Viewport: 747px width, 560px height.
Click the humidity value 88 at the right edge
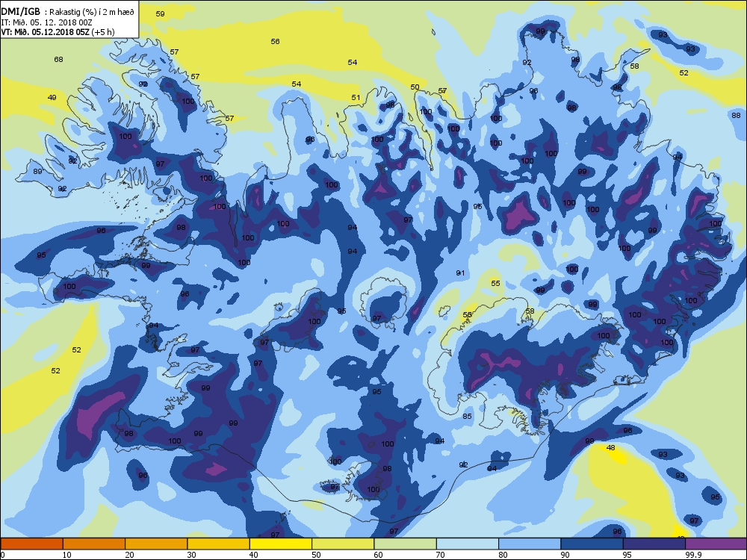pyautogui.click(x=736, y=115)
